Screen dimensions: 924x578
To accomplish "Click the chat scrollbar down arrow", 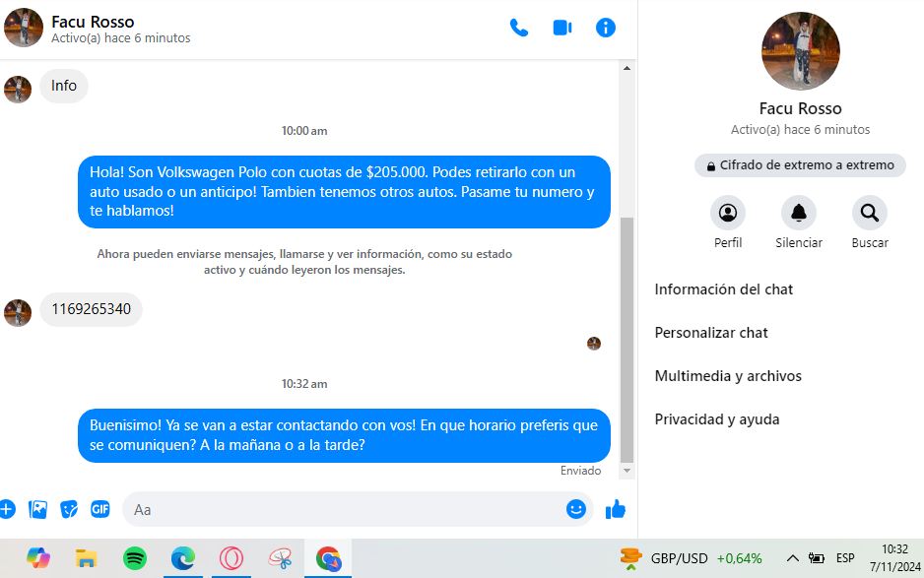I will 627,471.
